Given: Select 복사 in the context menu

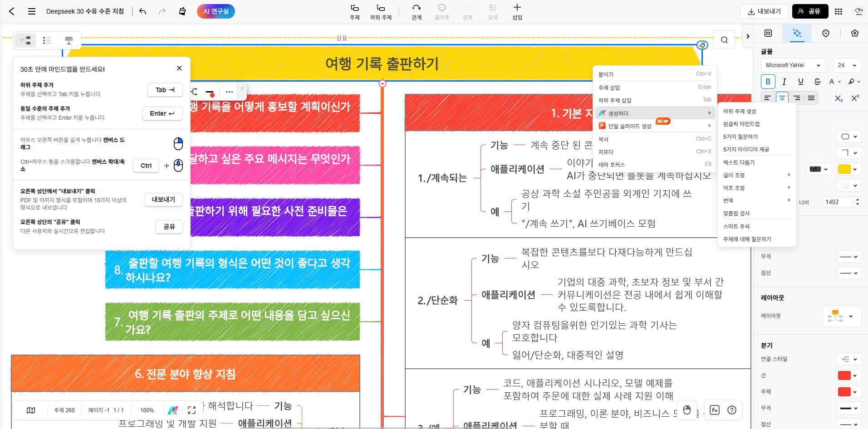Looking at the screenshot, I should pyautogui.click(x=603, y=139).
